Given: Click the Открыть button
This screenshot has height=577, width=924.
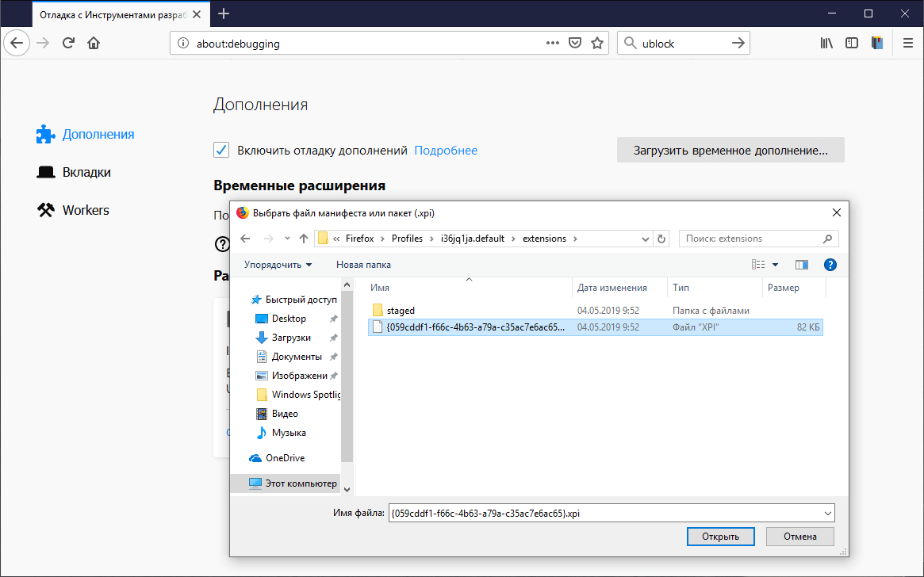Looking at the screenshot, I should (x=720, y=536).
